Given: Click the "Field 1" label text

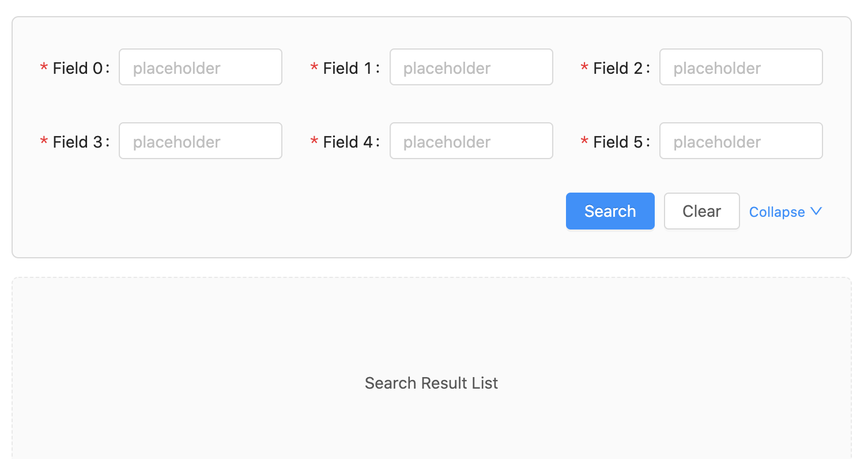Looking at the screenshot, I should click(x=348, y=68).
